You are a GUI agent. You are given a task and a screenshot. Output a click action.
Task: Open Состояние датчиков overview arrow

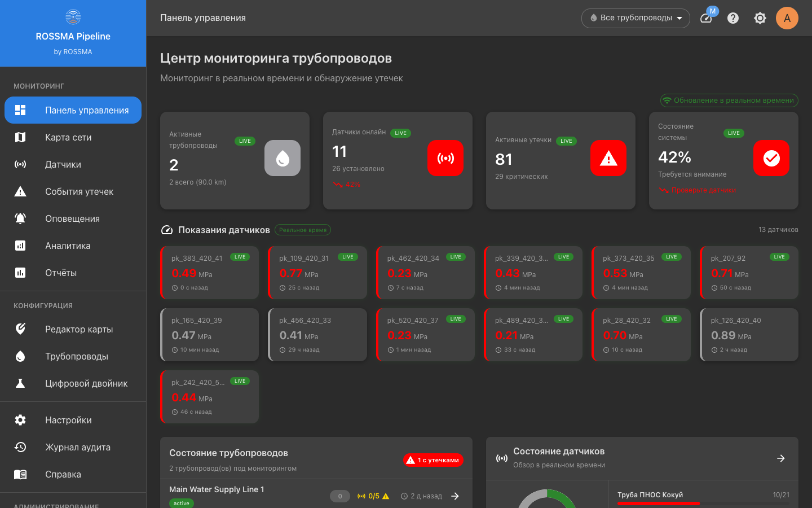(x=781, y=458)
